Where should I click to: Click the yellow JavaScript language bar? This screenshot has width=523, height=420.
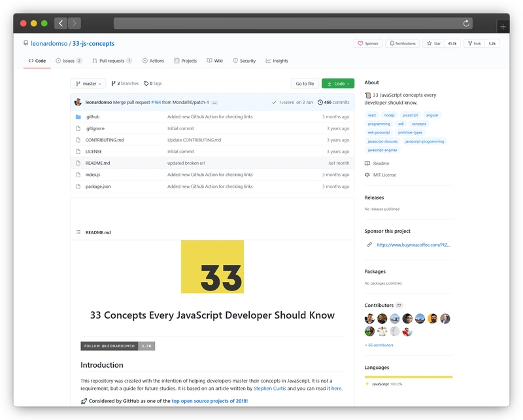pos(409,377)
